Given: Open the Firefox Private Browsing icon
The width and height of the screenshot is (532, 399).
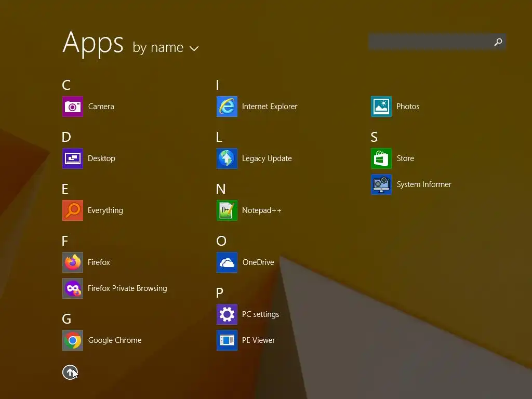Looking at the screenshot, I should (x=73, y=288).
